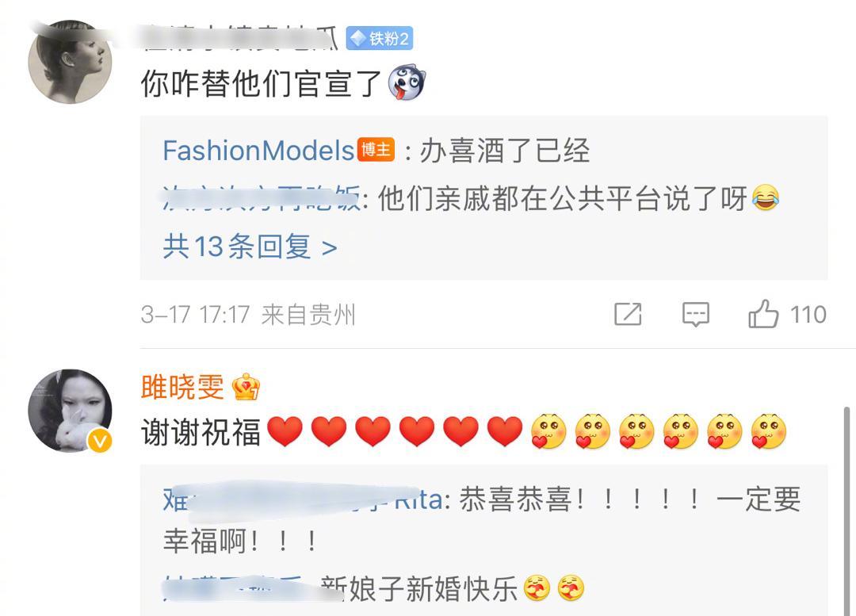Open 睢晓雯 avatar with rabbit

pyautogui.click(x=70, y=411)
